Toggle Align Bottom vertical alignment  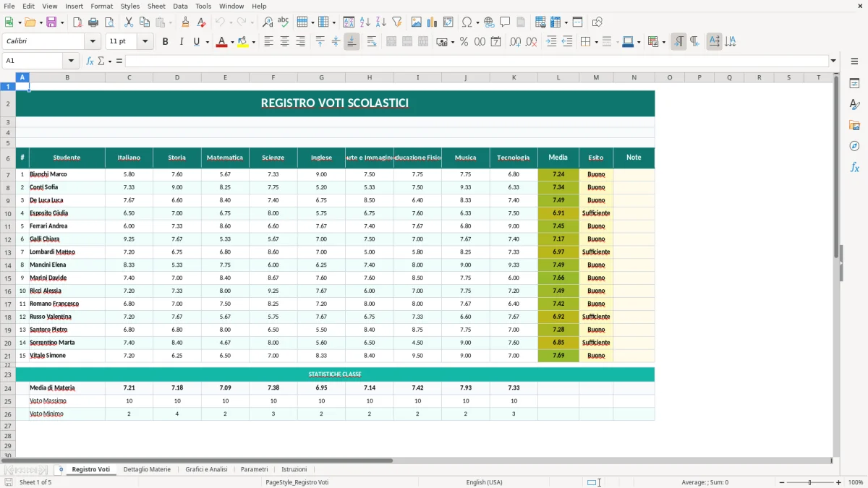click(352, 42)
